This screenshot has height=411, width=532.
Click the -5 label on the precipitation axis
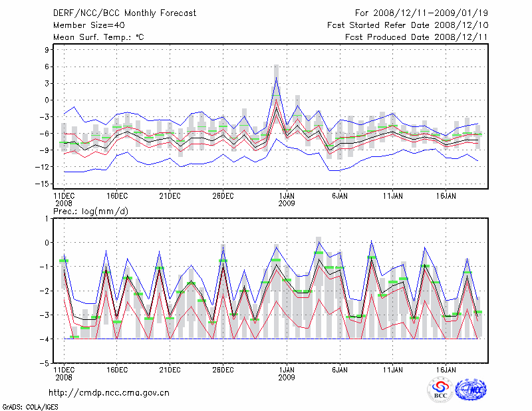coord(46,364)
